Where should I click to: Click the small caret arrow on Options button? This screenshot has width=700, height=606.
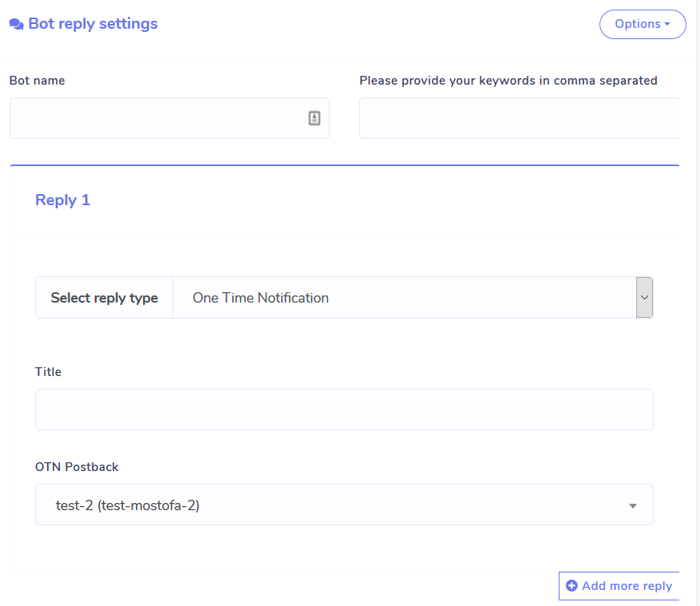[x=667, y=24]
